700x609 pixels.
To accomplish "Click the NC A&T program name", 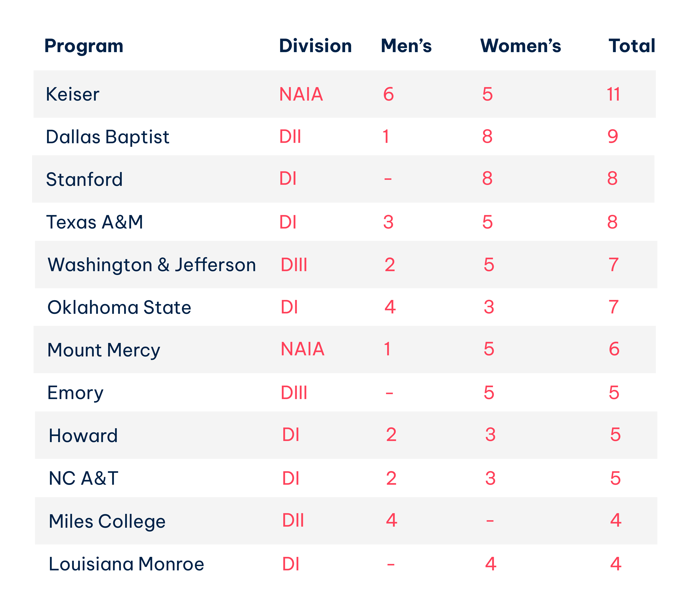I will coord(83,478).
